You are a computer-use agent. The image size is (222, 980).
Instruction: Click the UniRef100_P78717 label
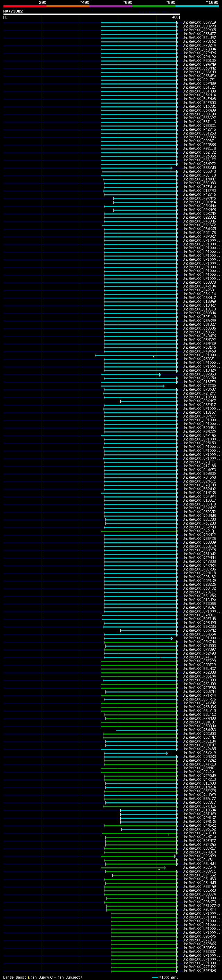point(199,592)
